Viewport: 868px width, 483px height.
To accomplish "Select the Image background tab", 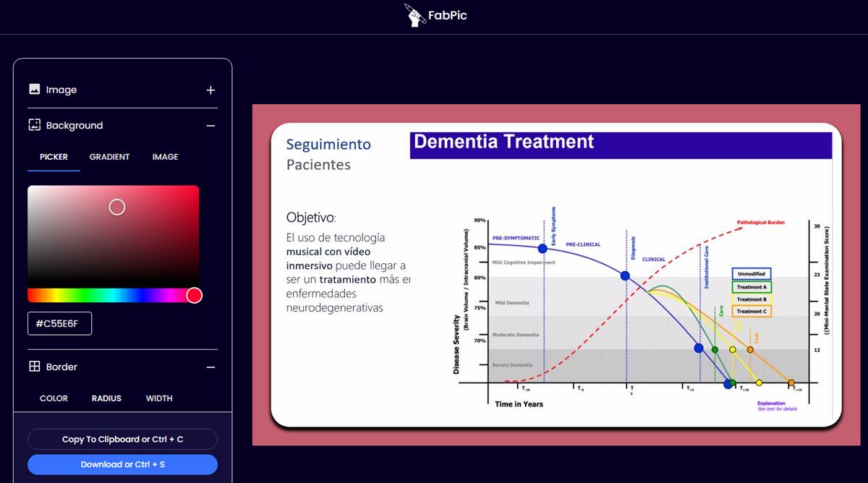I will (x=165, y=157).
